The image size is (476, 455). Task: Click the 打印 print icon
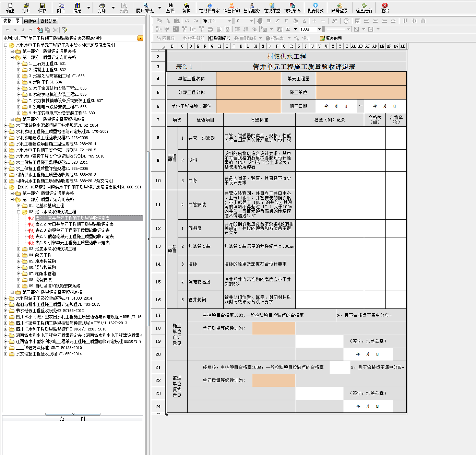(x=102, y=8)
